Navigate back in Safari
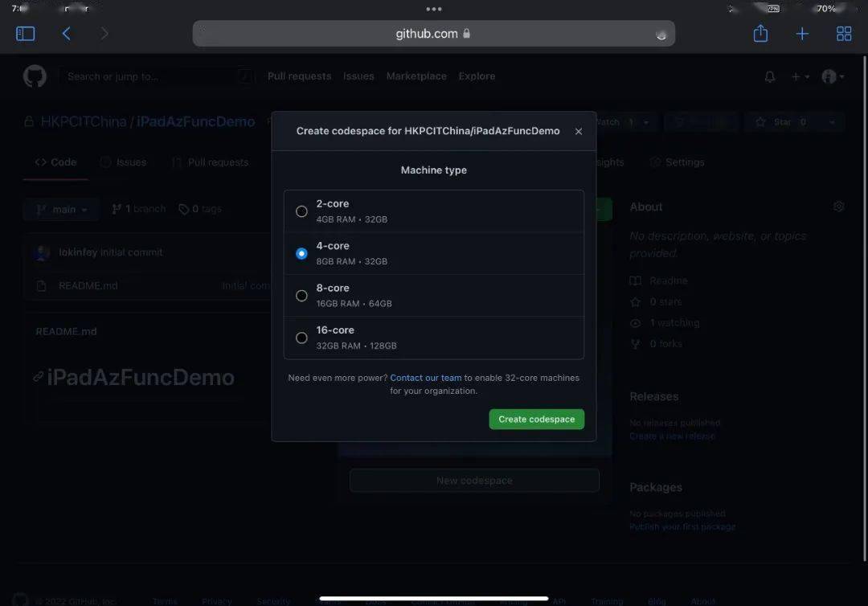 (x=67, y=33)
